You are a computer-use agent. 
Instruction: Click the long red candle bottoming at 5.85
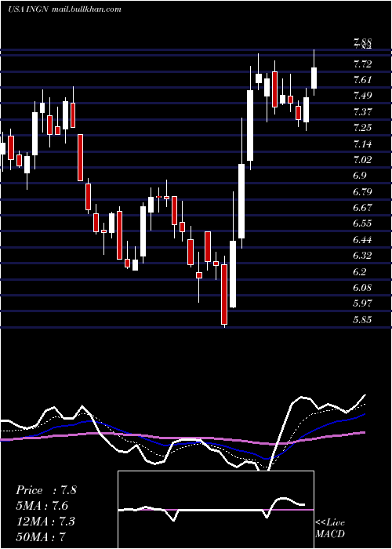(224, 294)
